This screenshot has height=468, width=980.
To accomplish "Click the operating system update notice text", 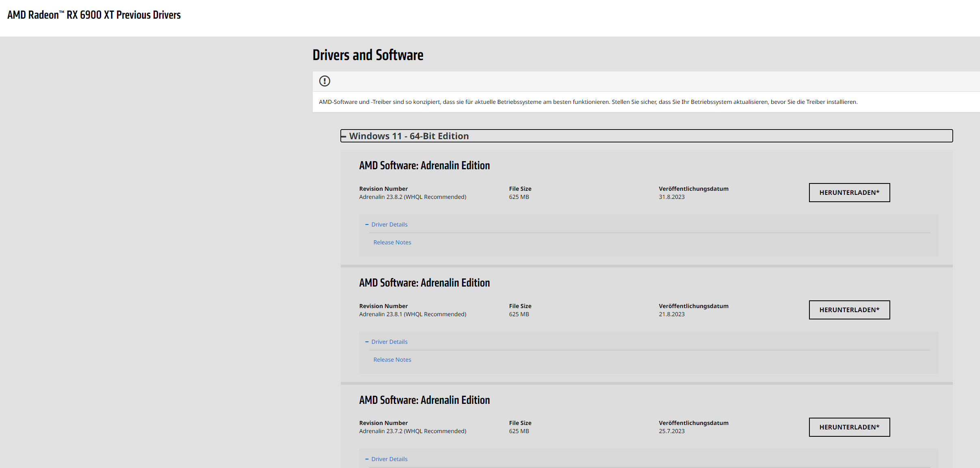I will 588,102.
